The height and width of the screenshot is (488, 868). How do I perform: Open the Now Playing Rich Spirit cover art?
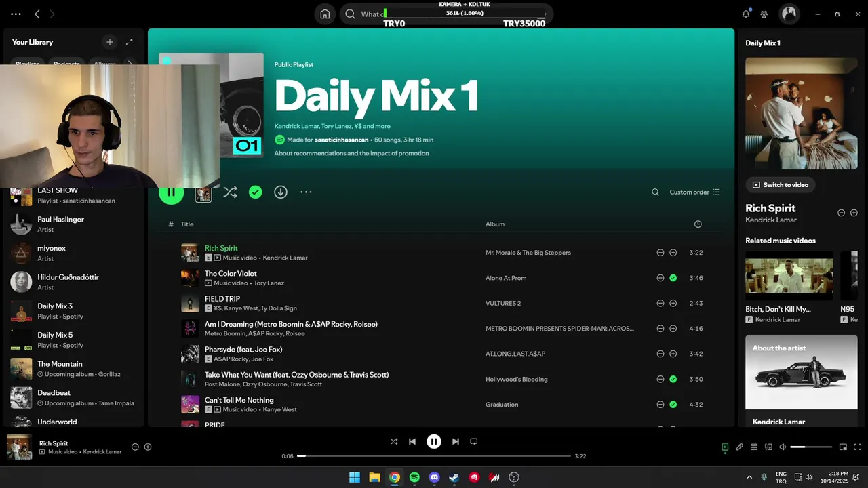coord(802,113)
